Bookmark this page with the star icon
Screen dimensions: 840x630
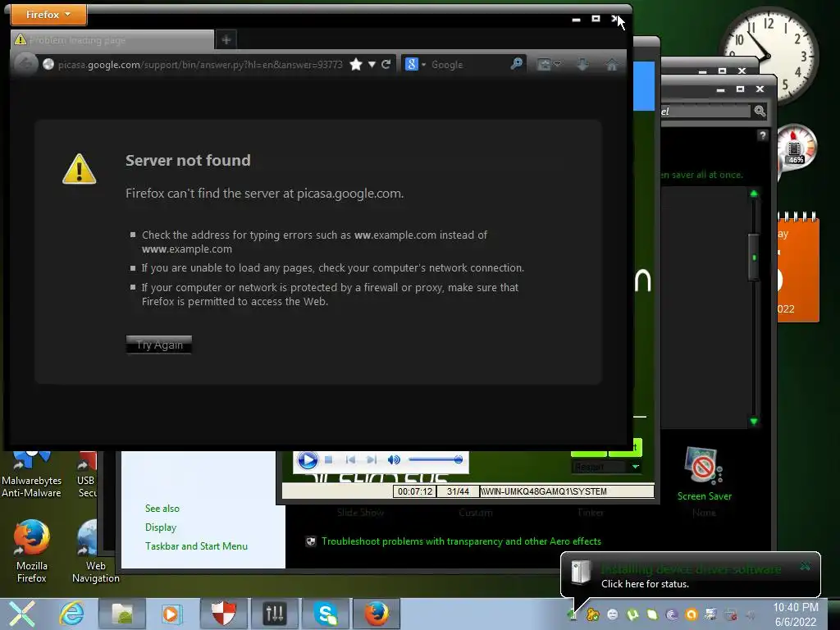[356, 65]
